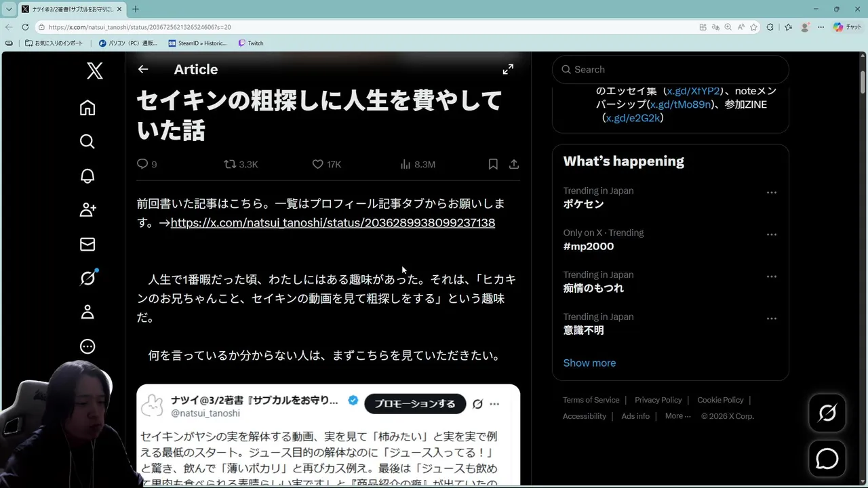
Task: Open the translate page icon in address bar
Action: pos(715,27)
